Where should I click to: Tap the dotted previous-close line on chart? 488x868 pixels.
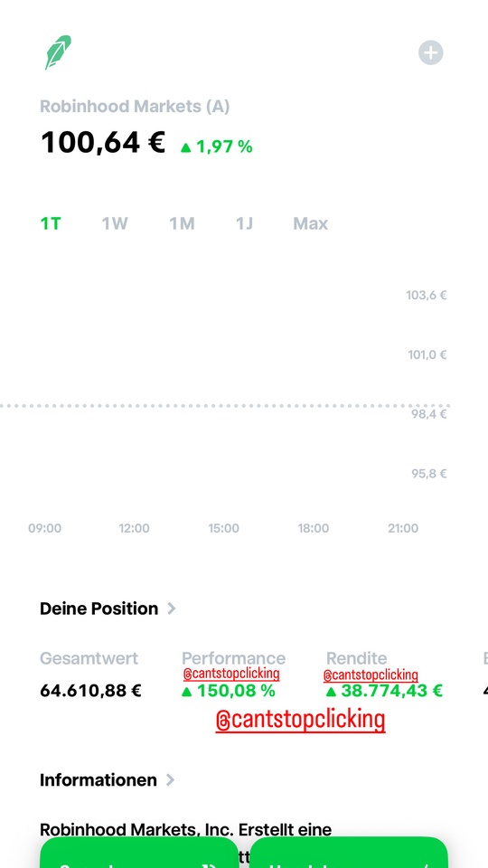224,406
